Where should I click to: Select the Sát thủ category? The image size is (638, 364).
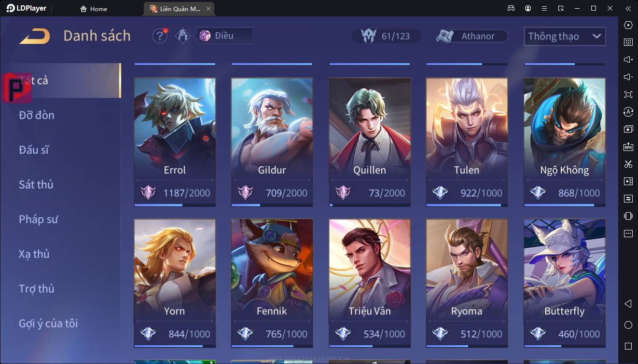coord(36,184)
